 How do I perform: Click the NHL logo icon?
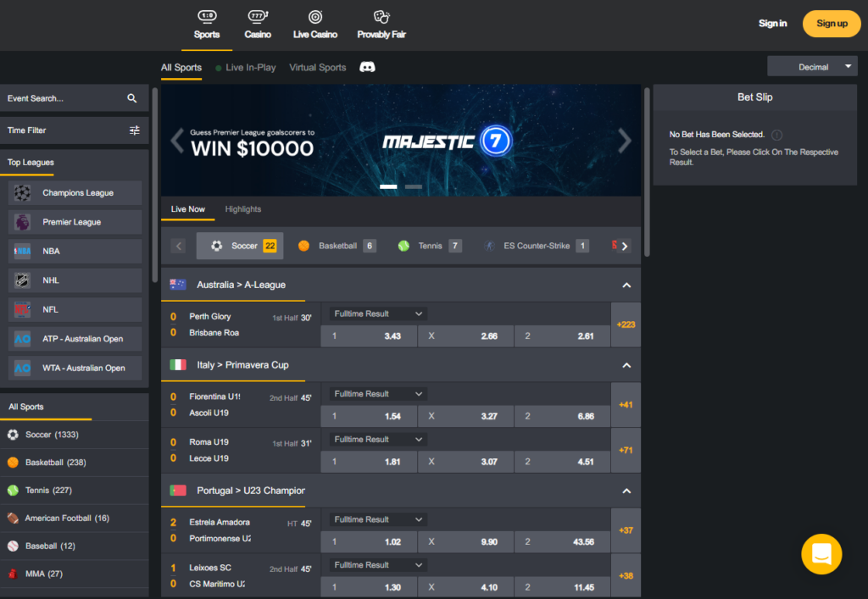22,280
